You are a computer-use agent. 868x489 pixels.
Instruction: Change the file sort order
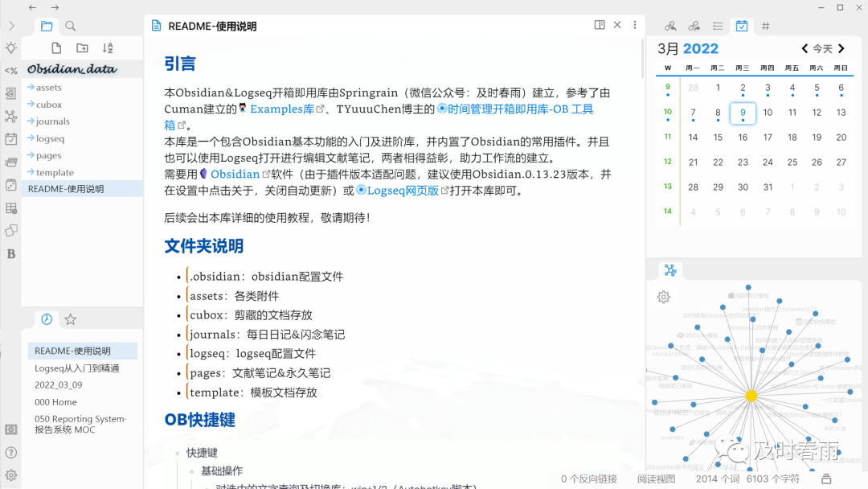(108, 48)
